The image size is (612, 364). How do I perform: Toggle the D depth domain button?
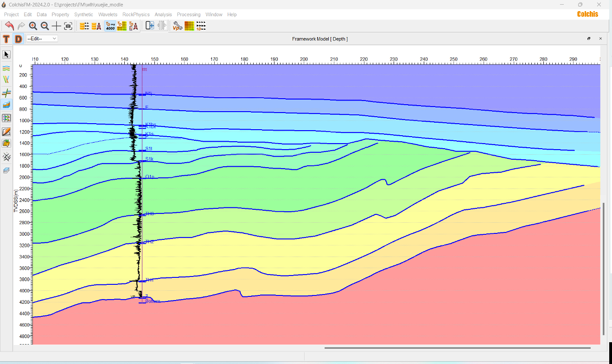(18, 39)
